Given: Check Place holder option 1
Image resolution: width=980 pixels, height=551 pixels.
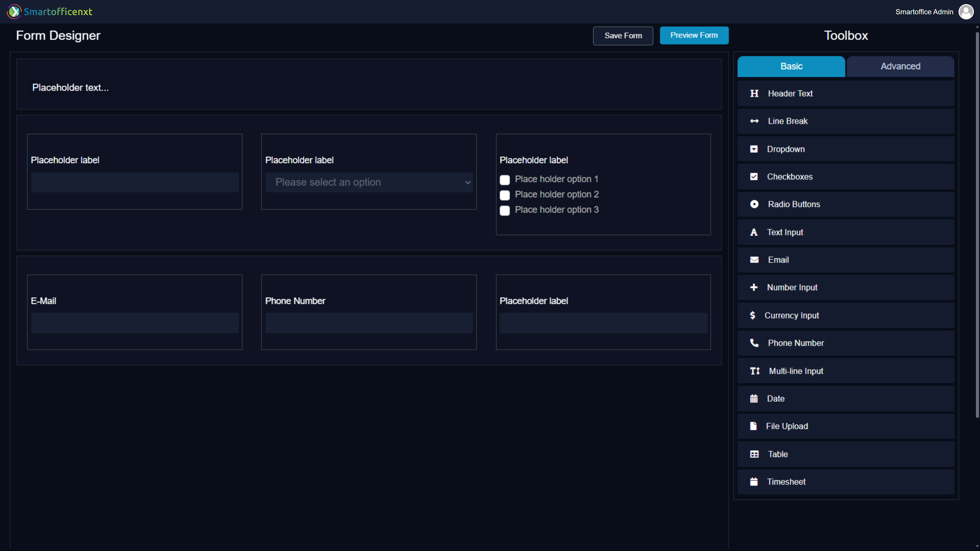Looking at the screenshot, I should point(505,180).
